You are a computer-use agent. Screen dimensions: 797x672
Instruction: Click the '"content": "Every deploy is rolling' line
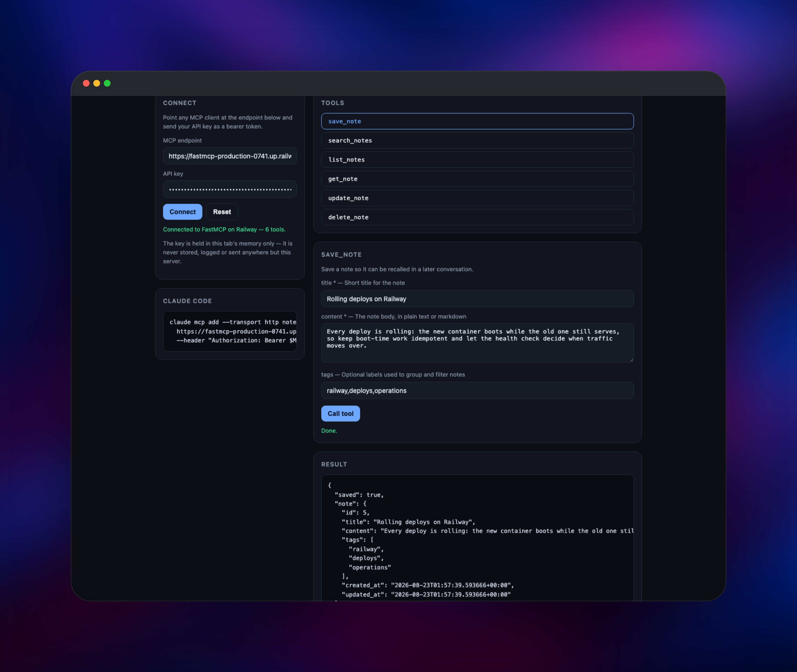[488, 531]
